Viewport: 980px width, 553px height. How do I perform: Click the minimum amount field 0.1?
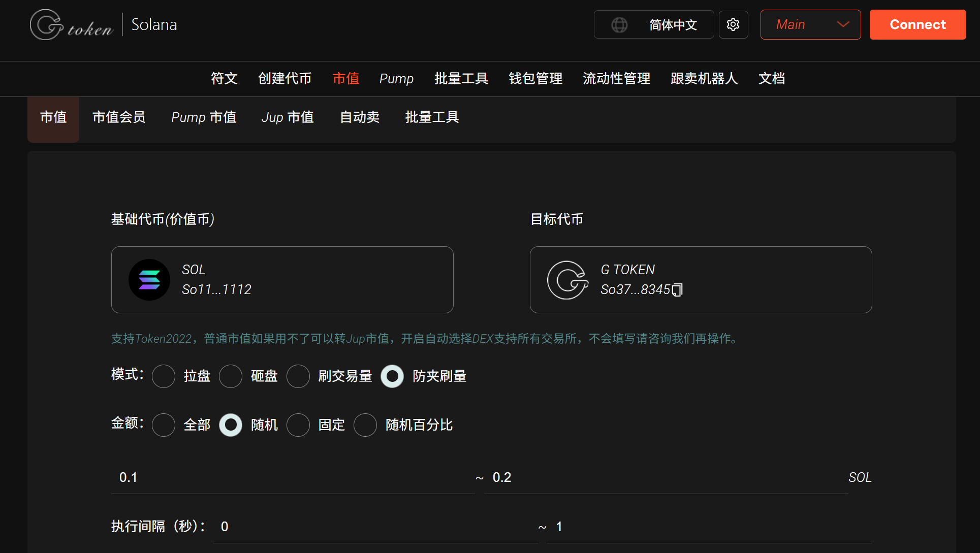293,477
